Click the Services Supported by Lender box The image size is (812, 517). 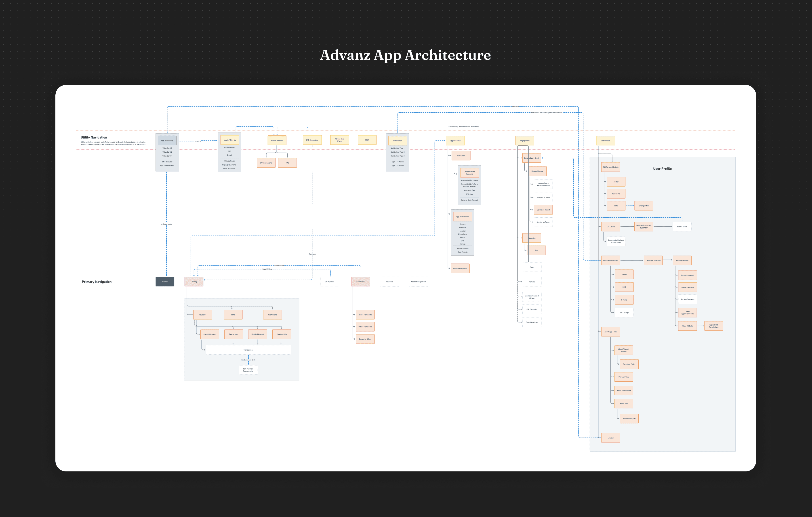click(x=644, y=227)
